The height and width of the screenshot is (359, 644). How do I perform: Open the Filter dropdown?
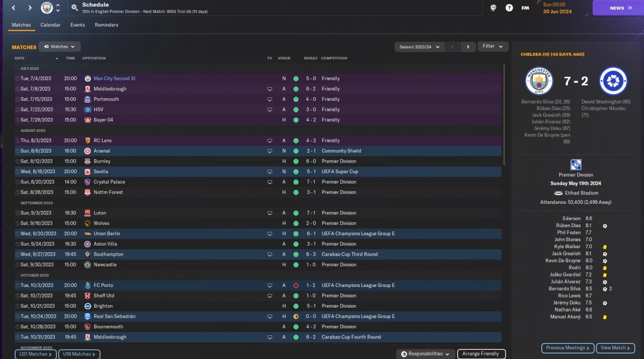click(x=493, y=46)
